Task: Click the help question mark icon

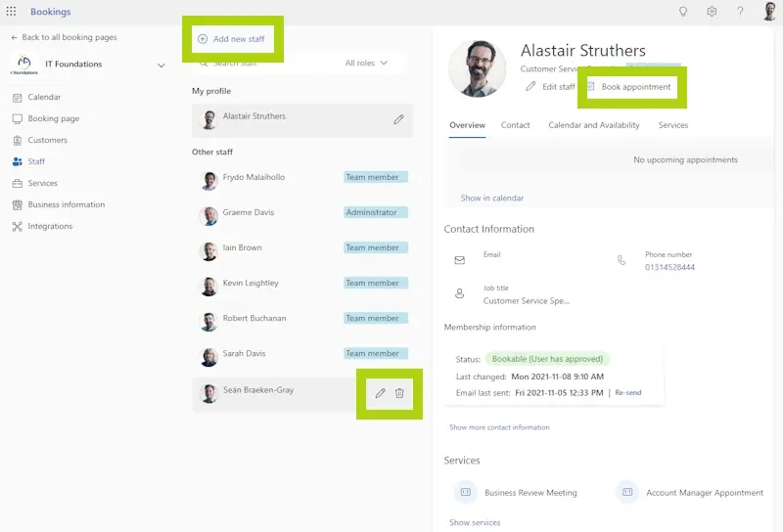Action: pos(740,12)
